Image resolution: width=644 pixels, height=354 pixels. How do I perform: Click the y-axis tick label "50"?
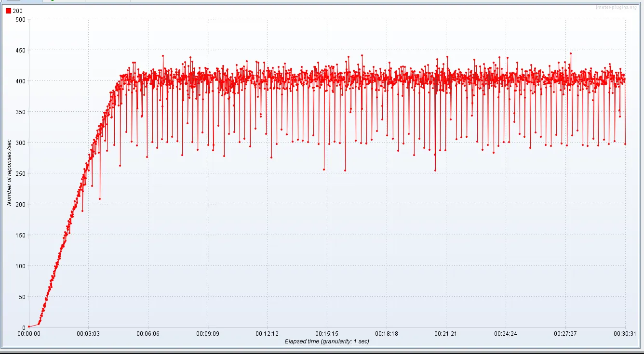(x=22, y=297)
